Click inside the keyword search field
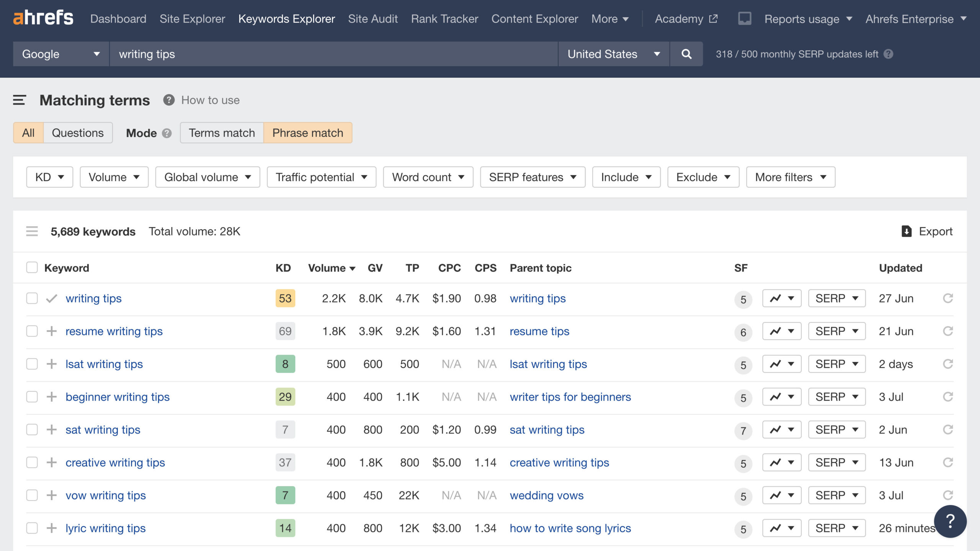This screenshot has width=980, height=551. pos(306,54)
